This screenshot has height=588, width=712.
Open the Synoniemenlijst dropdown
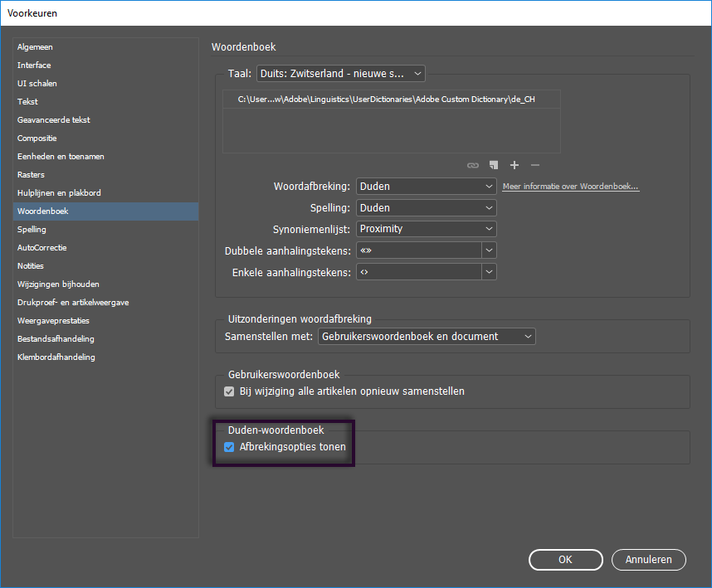pyautogui.click(x=426, y=229)
